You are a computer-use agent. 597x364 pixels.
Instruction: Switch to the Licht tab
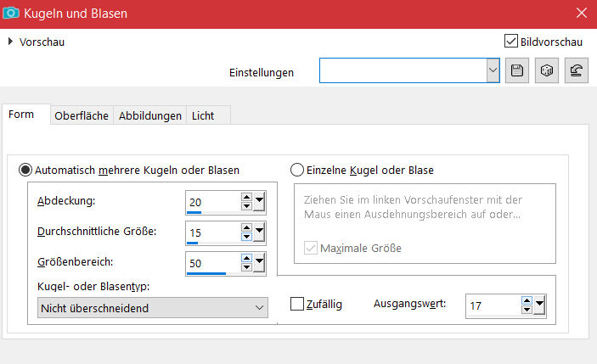click(x=203, y=116)
